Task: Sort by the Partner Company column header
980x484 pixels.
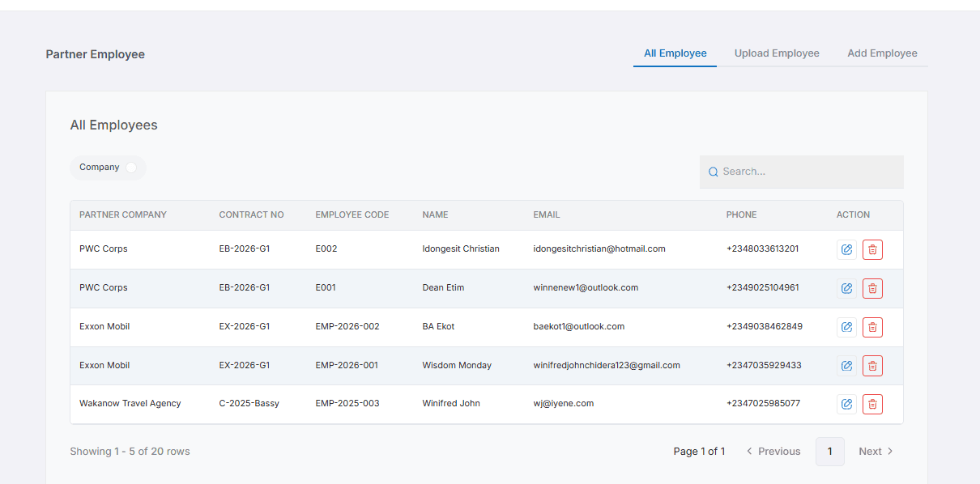Action: (x=123, y=215)
